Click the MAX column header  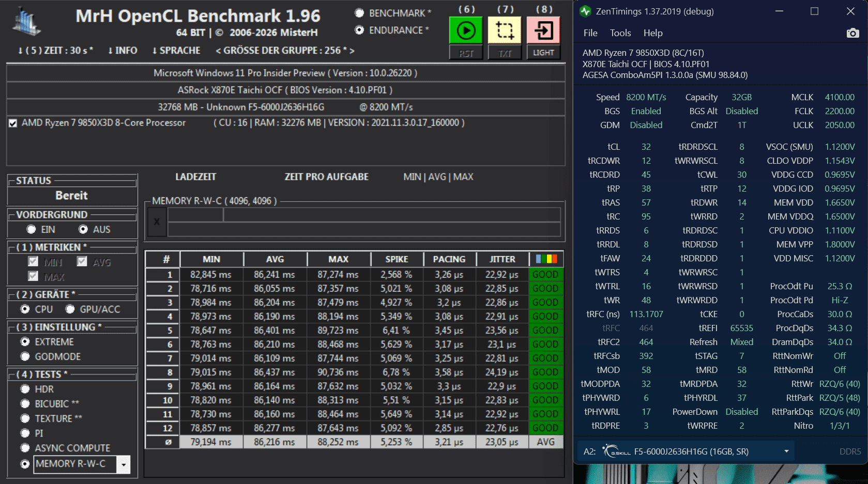tap(339, 259)
